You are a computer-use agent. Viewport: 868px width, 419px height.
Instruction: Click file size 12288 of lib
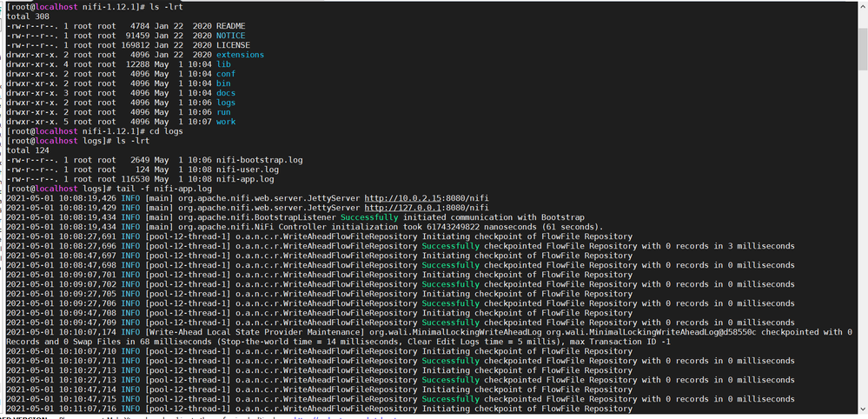(x=137, y=64)
